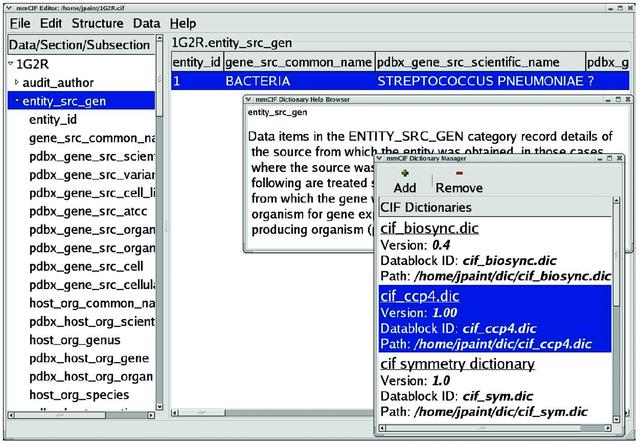
Task: Click Dictionary Manager horizontal scrollbar left arrow
Action: (382, 428)
